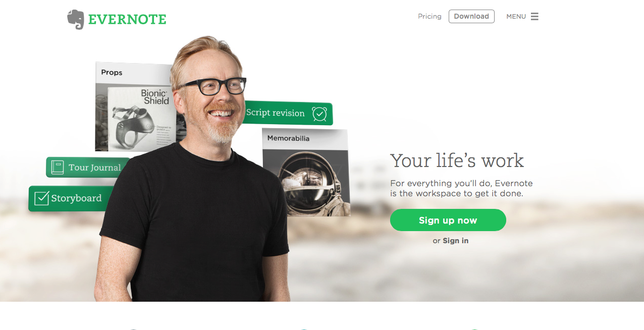Screen dimensions: 644x330
Task: Click the Your life's work headline
Action: pyautogui.click(x=457, y=160)
